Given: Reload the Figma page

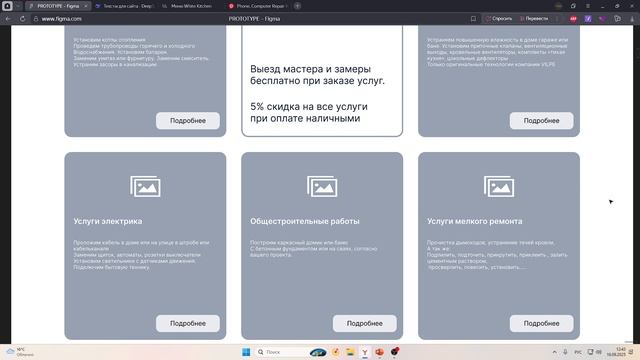Looking at the screenshot, I should point(22,19).
